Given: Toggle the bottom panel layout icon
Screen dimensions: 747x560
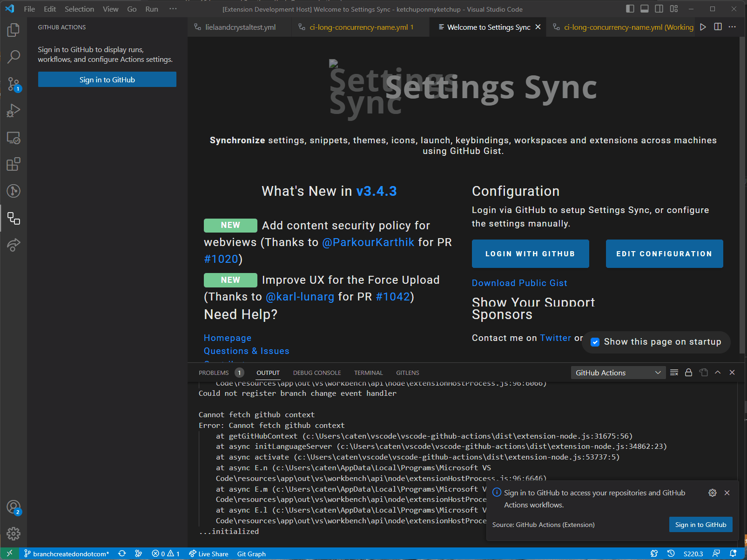Looking at the screenshot, I should (x=645, y=9).
